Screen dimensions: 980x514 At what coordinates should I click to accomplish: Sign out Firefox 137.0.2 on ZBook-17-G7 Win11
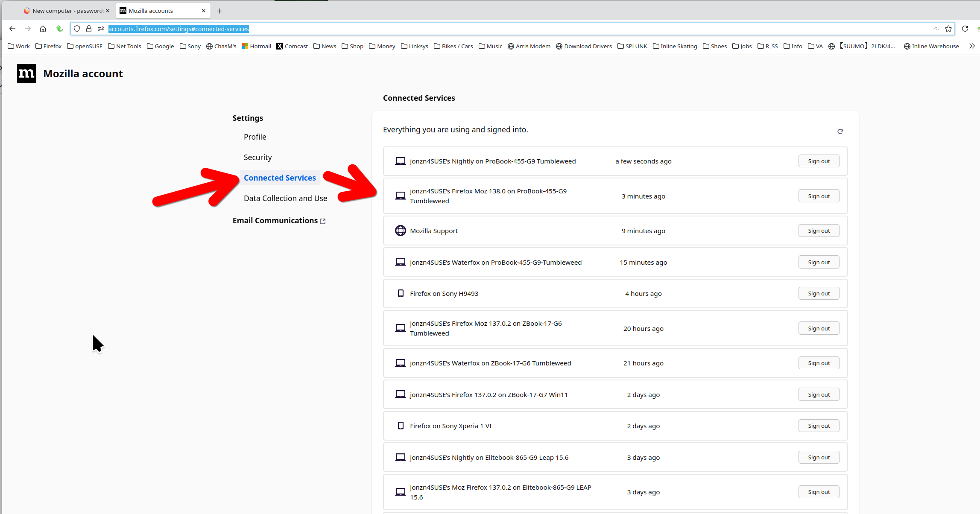(x=819, y=394)
